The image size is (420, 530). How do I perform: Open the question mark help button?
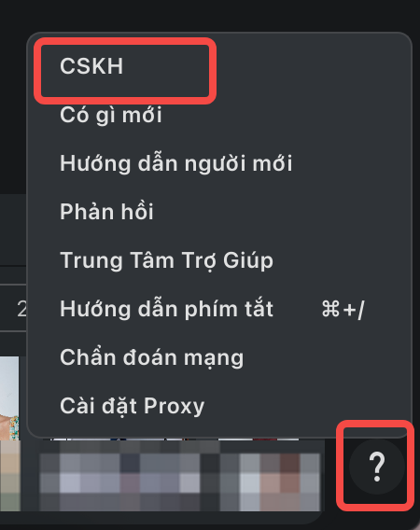(376, 467)
